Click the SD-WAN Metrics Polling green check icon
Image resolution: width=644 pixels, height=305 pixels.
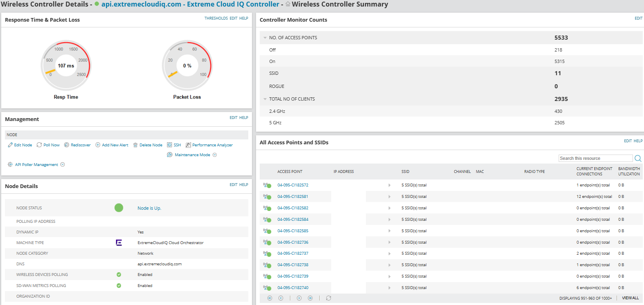click(x=119, y=286)
